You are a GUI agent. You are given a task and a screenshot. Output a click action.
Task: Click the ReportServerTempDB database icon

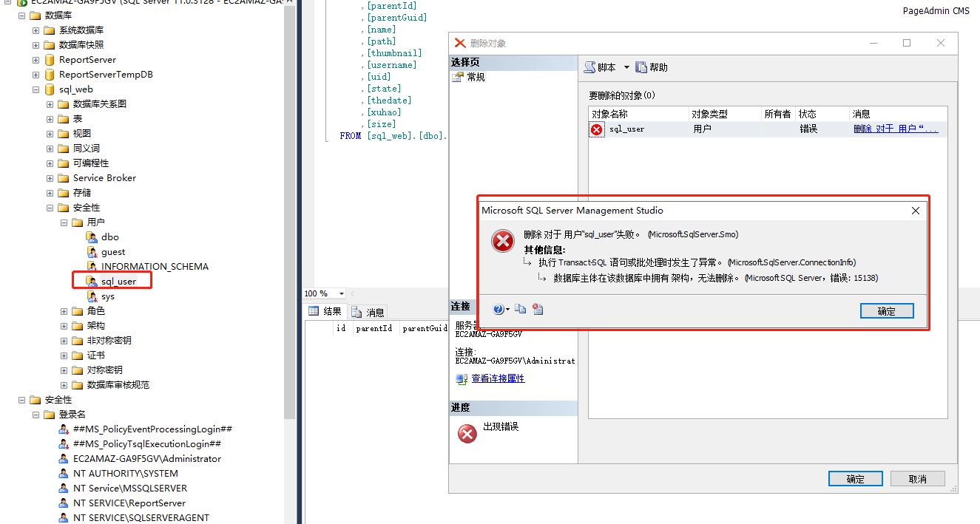49,75
